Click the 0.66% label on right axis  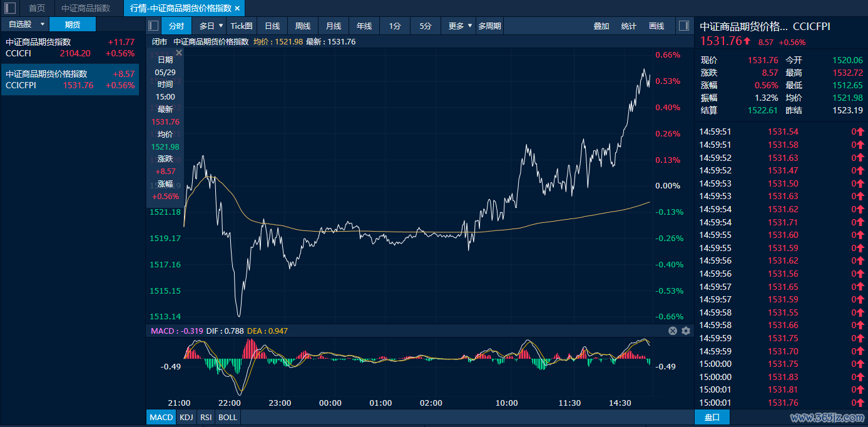[x=668, y=54]
